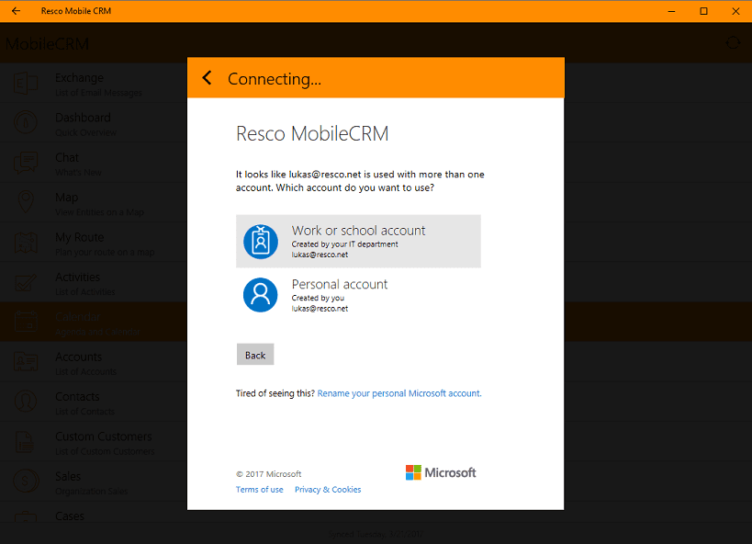Minimize the Resco Mobile CRM window
Image resolution: width=752 pixels, height=544 pixels.
[671, 11]
